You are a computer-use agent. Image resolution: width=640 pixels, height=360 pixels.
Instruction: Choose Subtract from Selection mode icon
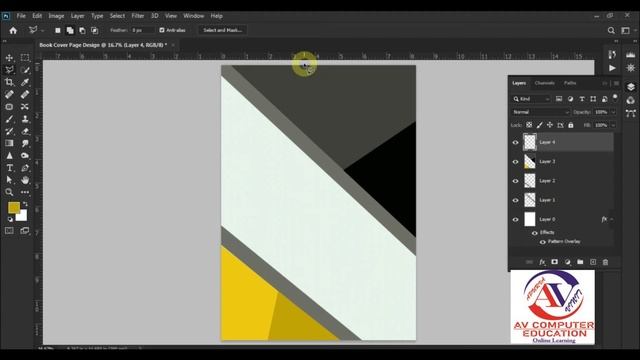pyautogui.click(x=82, y=30)
